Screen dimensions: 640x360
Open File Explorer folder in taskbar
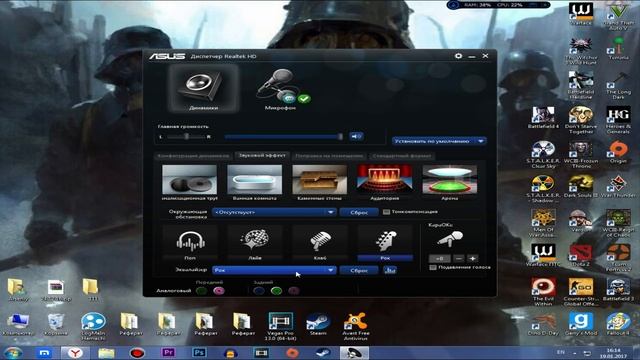tap(106, 353)
